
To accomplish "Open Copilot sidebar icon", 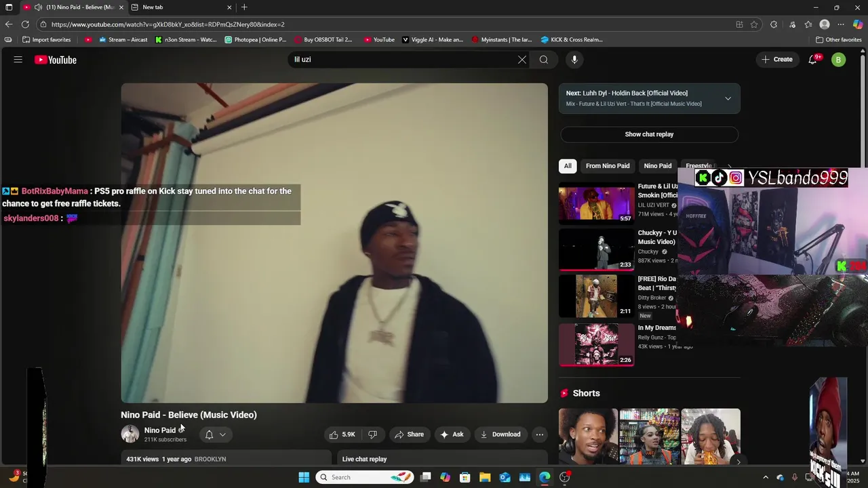I will 858,24.
